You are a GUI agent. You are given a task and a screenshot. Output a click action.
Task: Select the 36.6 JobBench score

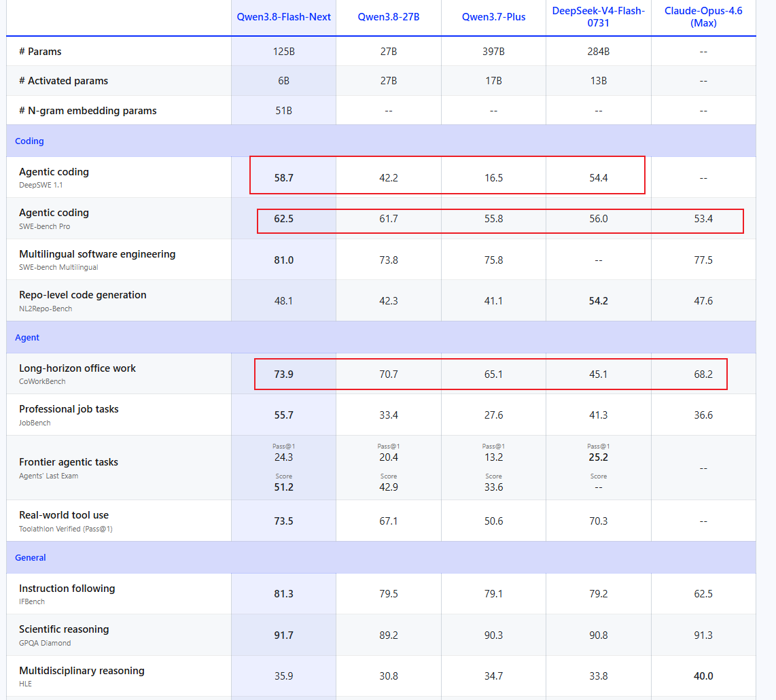pos(703,415)
